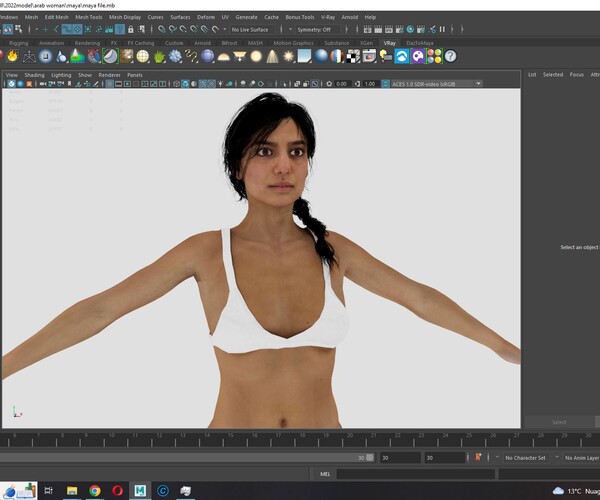Click the Selected tab in Attribute Editor

[x=553, y=75]
